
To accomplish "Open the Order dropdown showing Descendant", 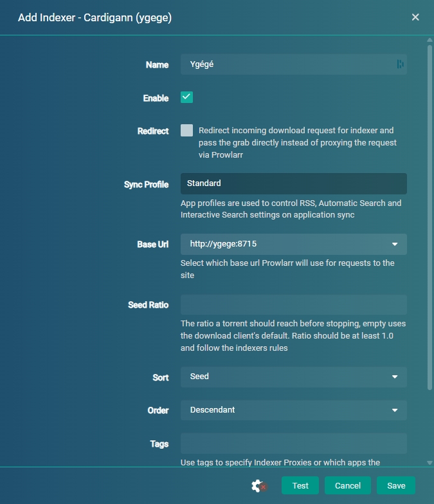I will [x=293, y=410].
